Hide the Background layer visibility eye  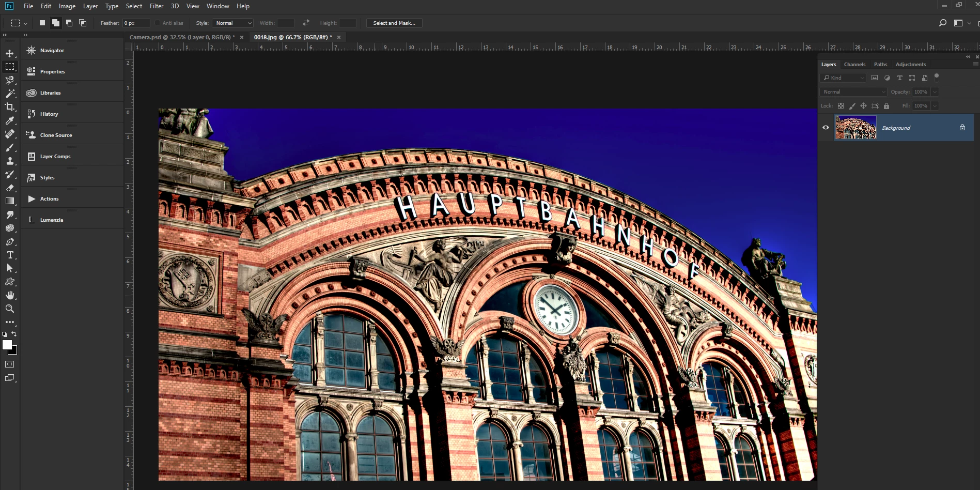(826, 128)
